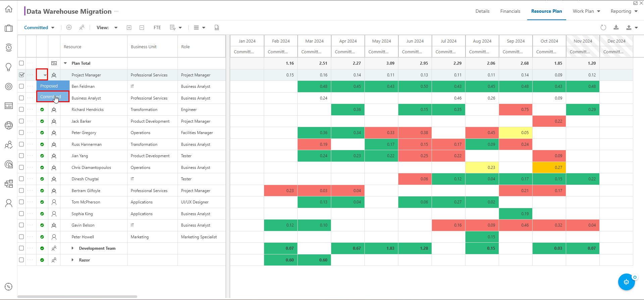Click the Peter Howell resource name

coord(83,237)
